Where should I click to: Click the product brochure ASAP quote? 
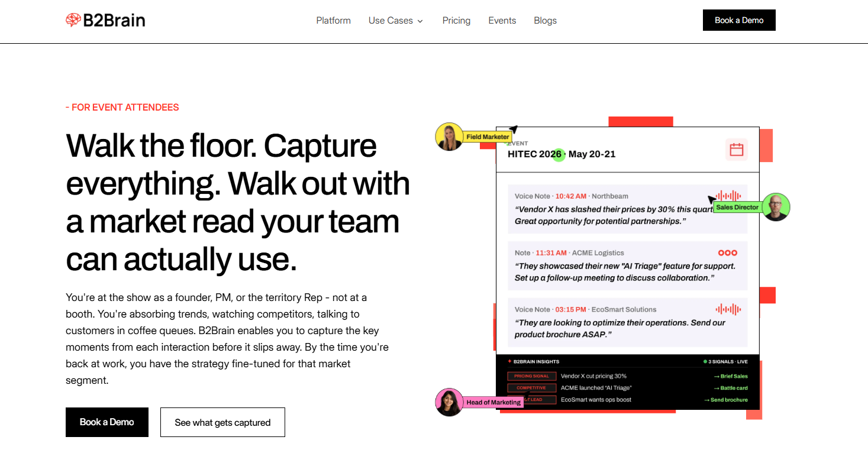pyautogui.click(x=620, y=329)
